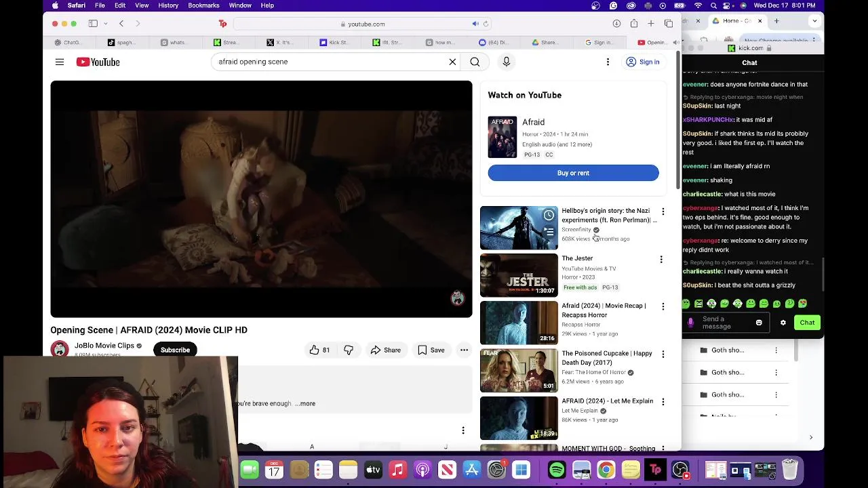The height and width of the screenshot is (488, 868).
Task: Open emoji picker in Kick chat box
Action: pos(759,323)
